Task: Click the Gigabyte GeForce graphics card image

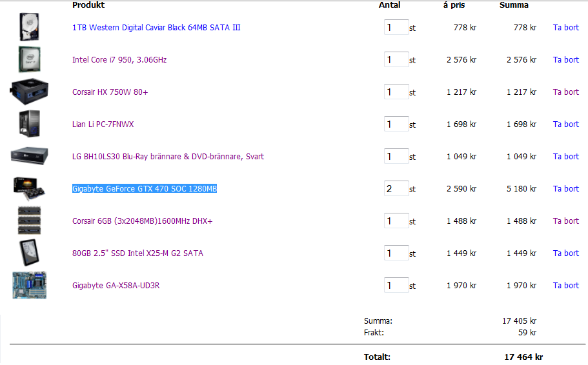Action: (30, 188)
